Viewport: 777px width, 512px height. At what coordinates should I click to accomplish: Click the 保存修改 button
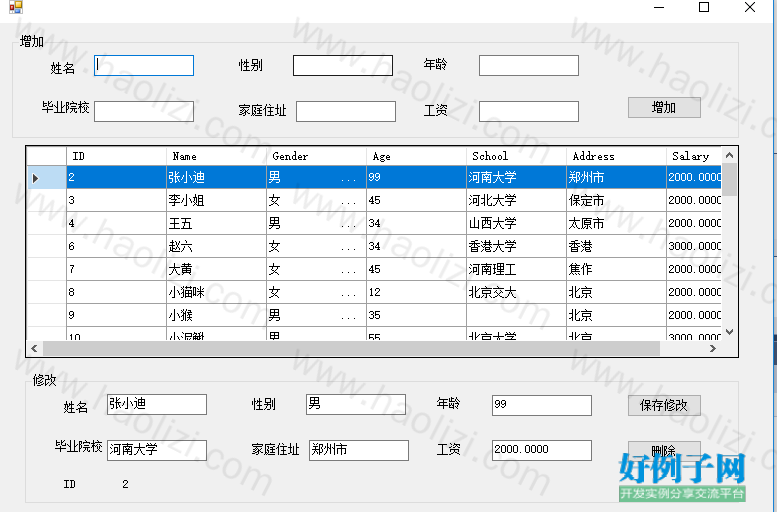[x=664, y=405]
